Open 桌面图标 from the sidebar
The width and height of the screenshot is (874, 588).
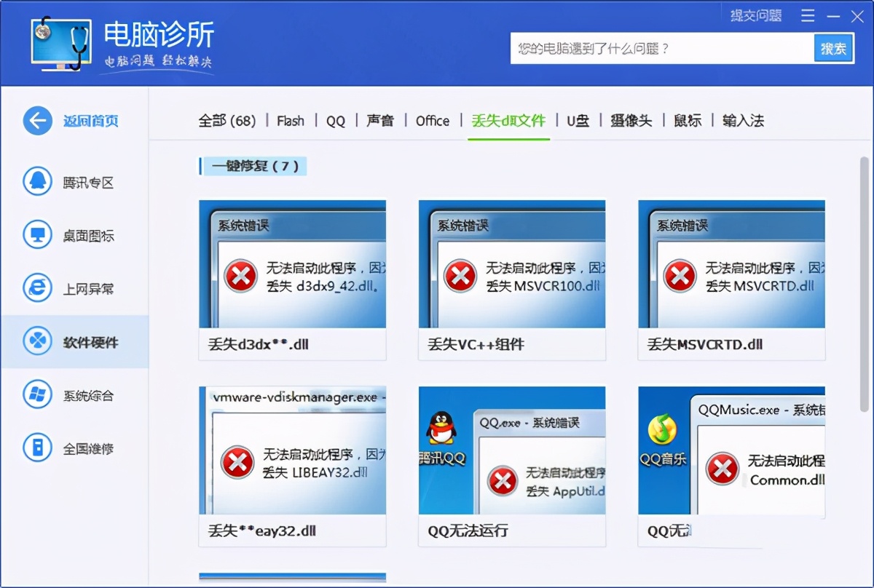(x=37, y=235)
